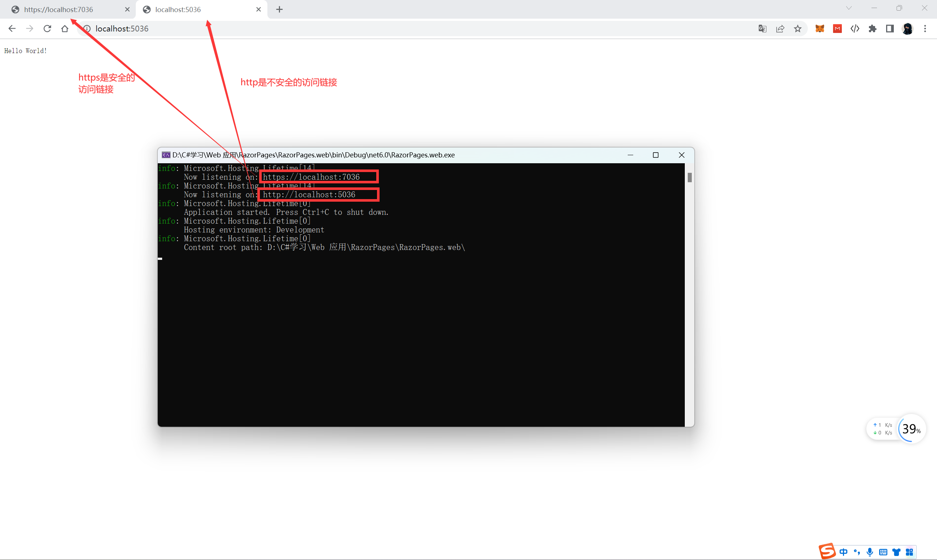Screen dimensions: 937x560
Task: Toggle Sogou input Chinese/English mode
Action: (843, 552)
